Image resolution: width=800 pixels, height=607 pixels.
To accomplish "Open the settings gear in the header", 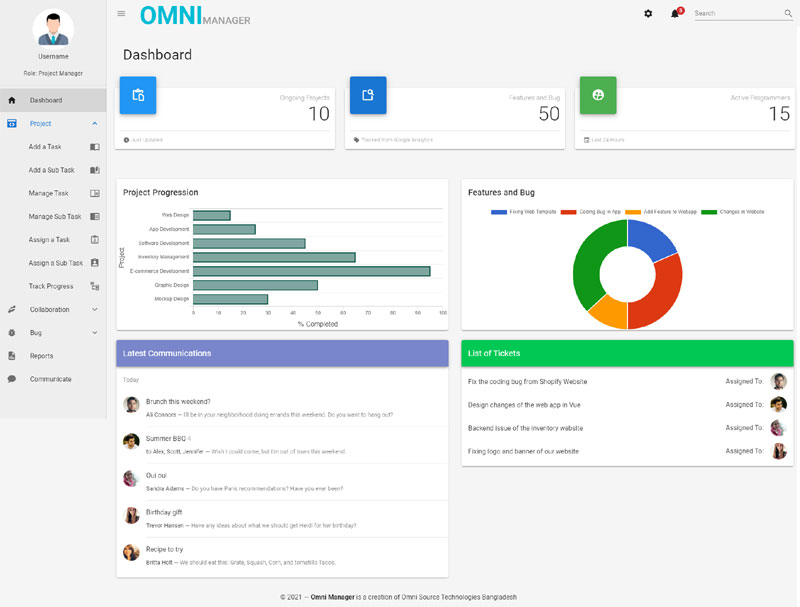I will pos(648,14).
